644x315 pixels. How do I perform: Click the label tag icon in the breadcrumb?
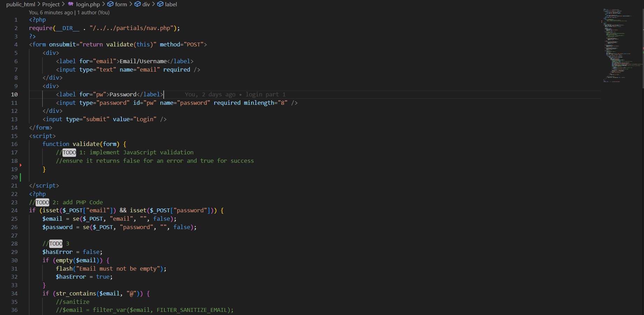tap(160, 4)
